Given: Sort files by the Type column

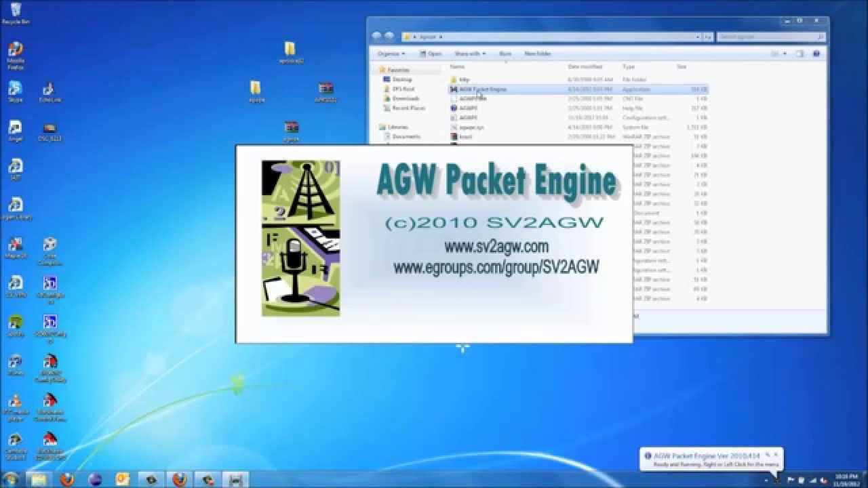Looking at the screenshot, I should [x=629, y=66].
